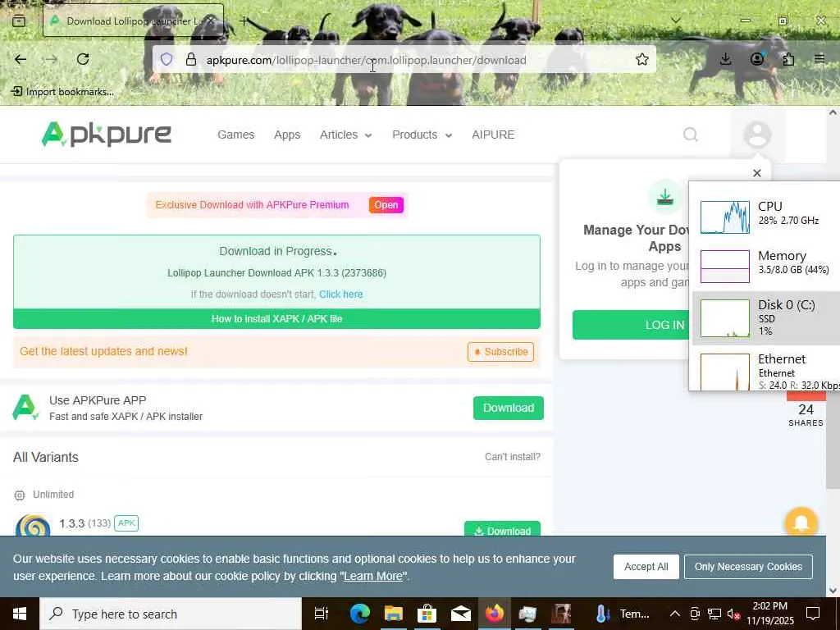This screenshot has height=630, width=840.
Task: Open the Firefox hamburger menu
Action: point(819,59)
